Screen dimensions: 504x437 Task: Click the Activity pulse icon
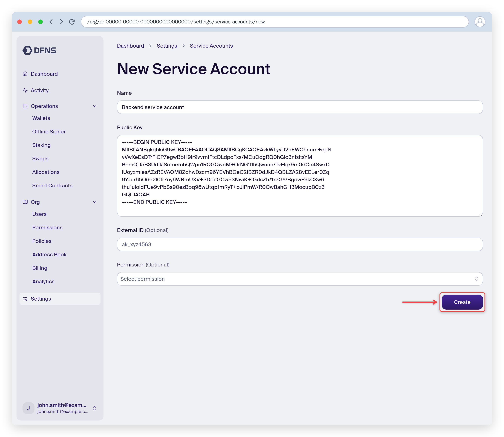click(25, 90)
